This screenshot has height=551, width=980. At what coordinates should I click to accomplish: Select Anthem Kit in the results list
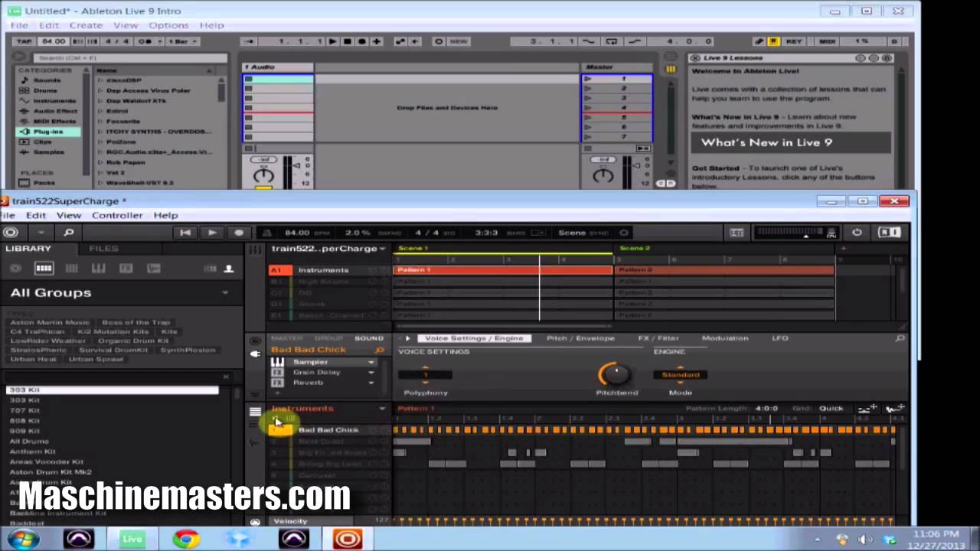tap(32, 452)
